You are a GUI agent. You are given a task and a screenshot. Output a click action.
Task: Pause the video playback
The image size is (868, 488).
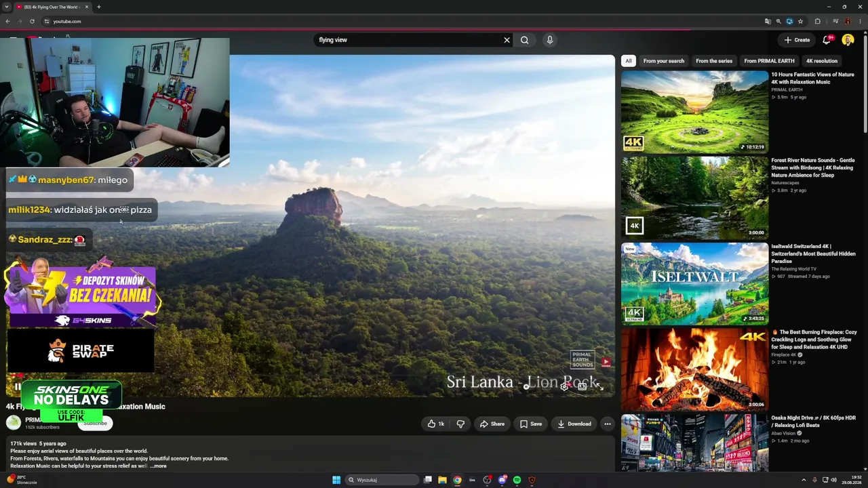click(x=18, y=387)
